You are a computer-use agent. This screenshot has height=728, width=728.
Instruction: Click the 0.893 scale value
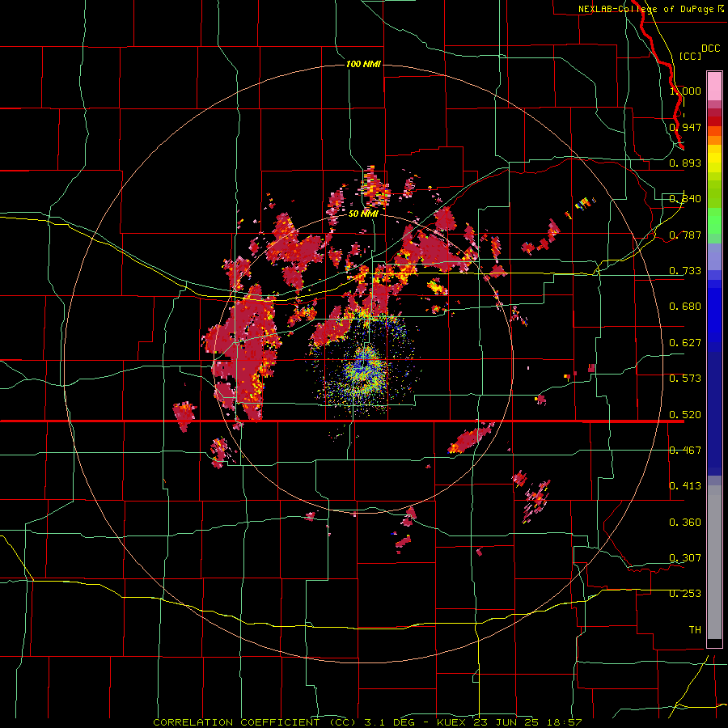coord(685,163)
